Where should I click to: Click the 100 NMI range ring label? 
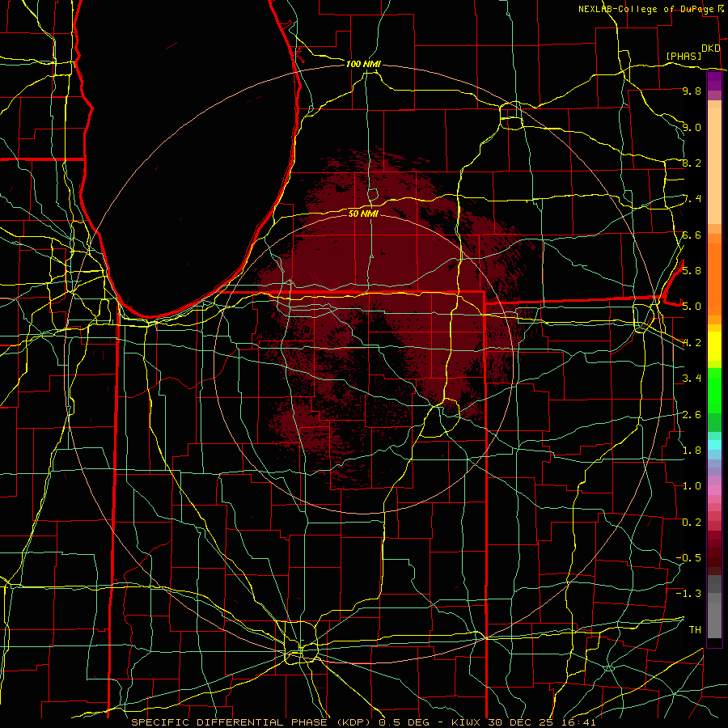(363, 64)
